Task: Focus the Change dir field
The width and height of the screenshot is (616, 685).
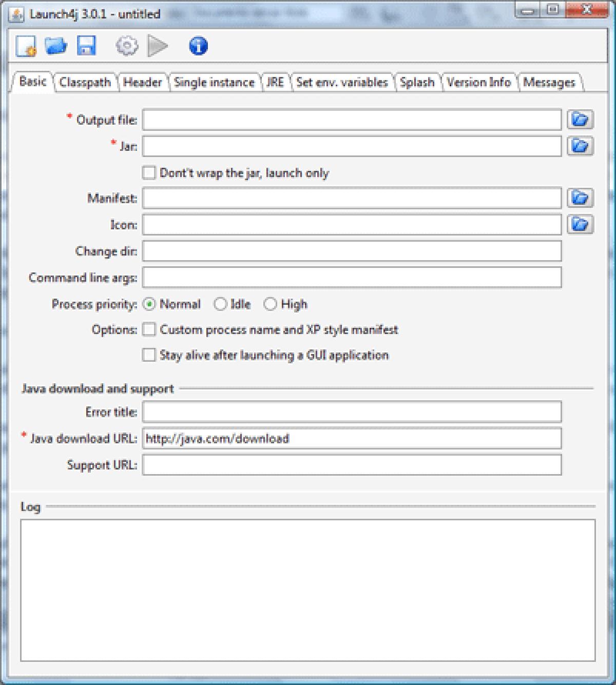Action: pos(352,251)
